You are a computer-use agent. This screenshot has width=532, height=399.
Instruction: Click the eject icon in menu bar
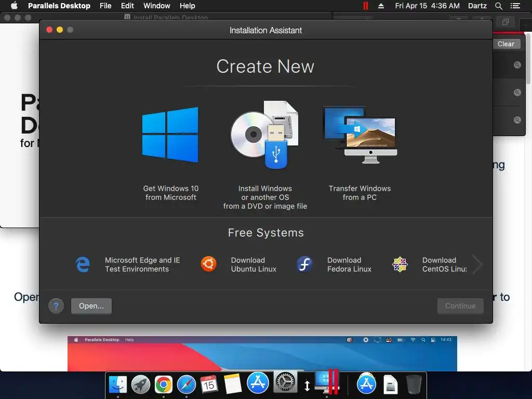(x=381, y=6)
